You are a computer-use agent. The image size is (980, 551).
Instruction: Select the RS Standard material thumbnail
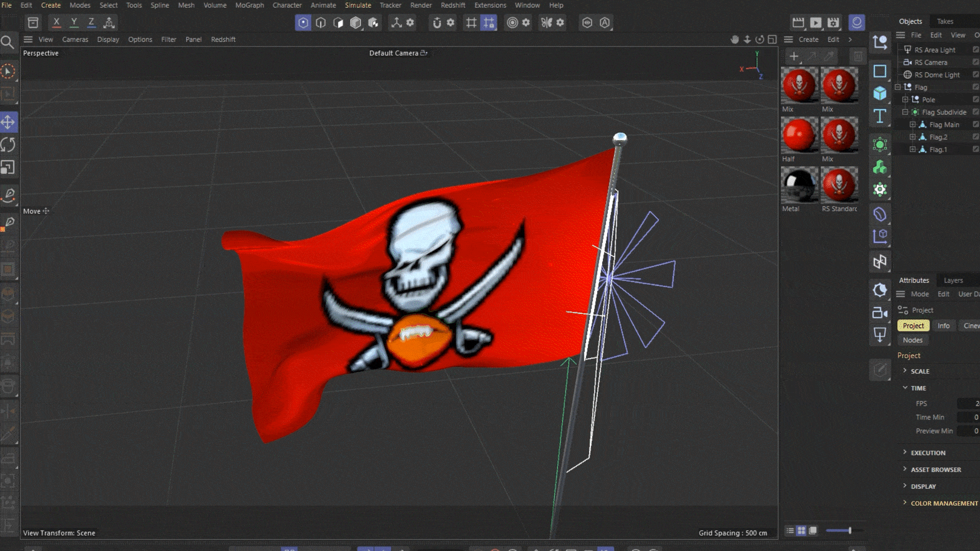tap(839, 185)
